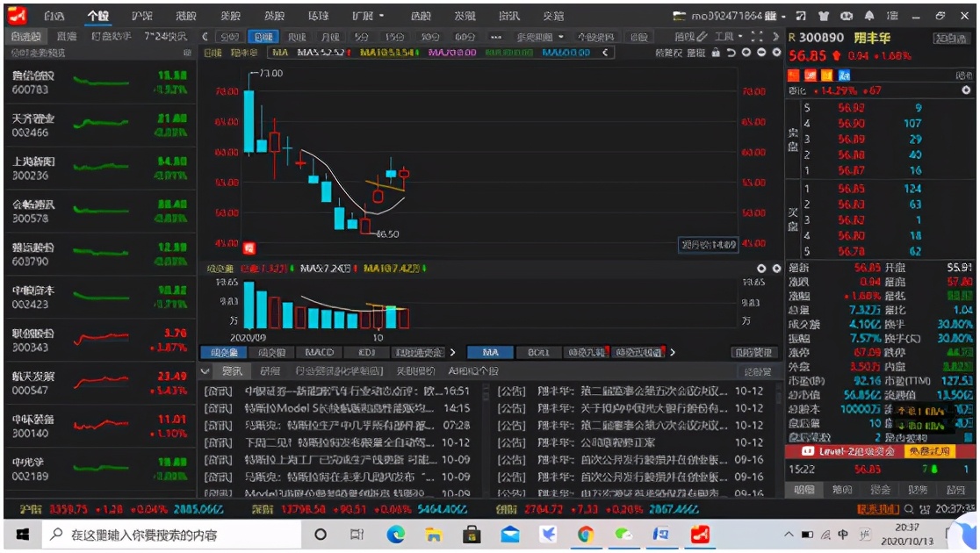
Task: Open WeChat from taskbar
Action: (x=623, y=535)
